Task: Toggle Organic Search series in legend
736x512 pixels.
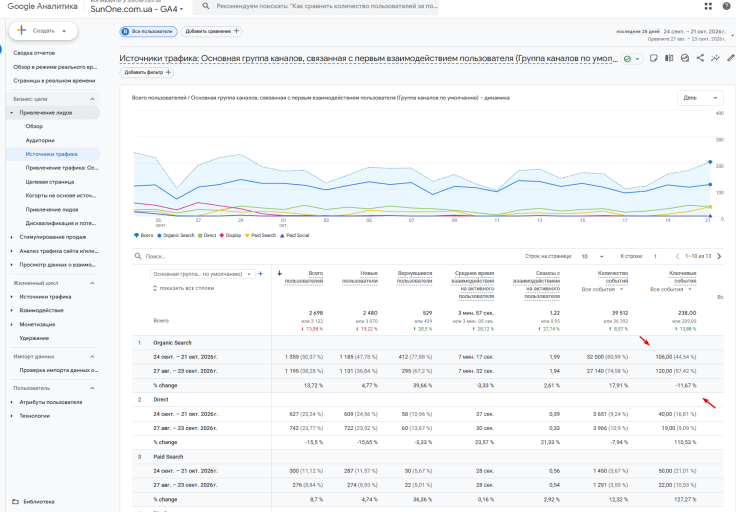Action: pyautogui.click(x=176, y=236)
